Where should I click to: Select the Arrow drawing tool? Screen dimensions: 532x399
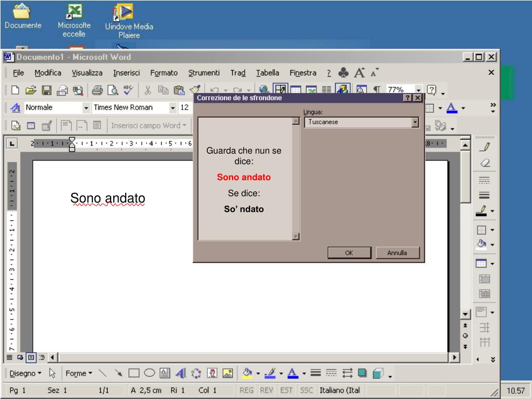[x=118, y=373]
